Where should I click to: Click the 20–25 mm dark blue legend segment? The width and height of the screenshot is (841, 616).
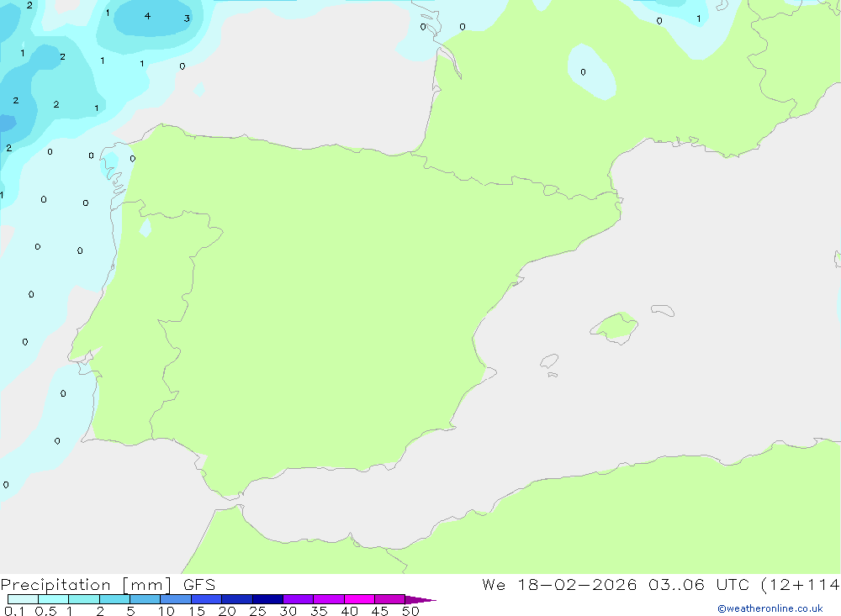point(237,599)
